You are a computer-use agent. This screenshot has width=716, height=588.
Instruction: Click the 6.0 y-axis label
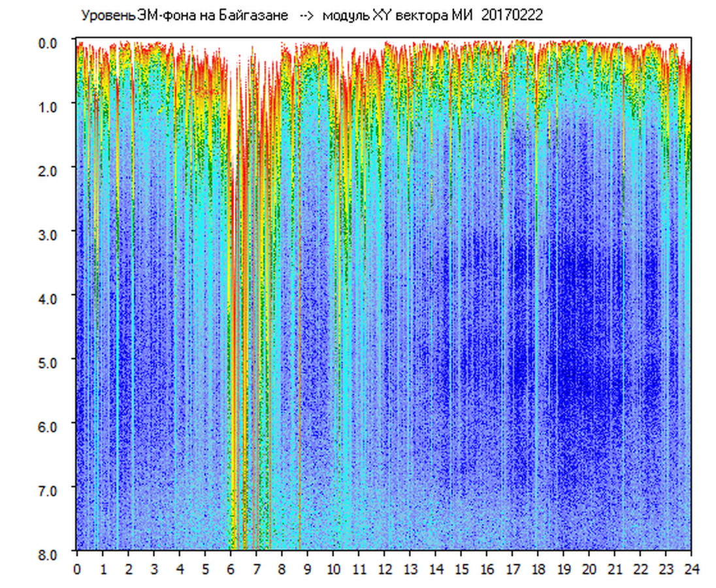point(49,425)
